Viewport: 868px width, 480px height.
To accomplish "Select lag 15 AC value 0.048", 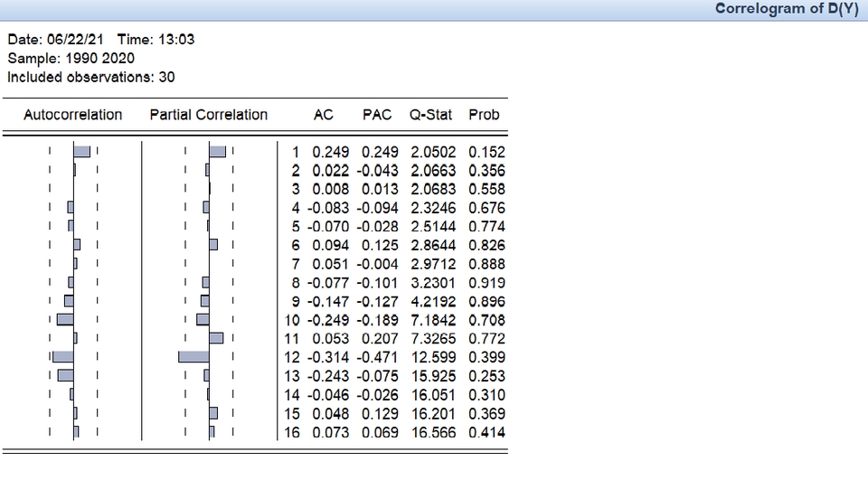I will 331,414.
